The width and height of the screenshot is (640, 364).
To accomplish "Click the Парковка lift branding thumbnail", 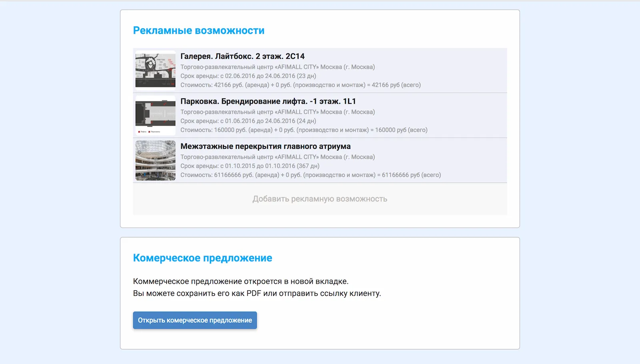I will pos(155,116).
